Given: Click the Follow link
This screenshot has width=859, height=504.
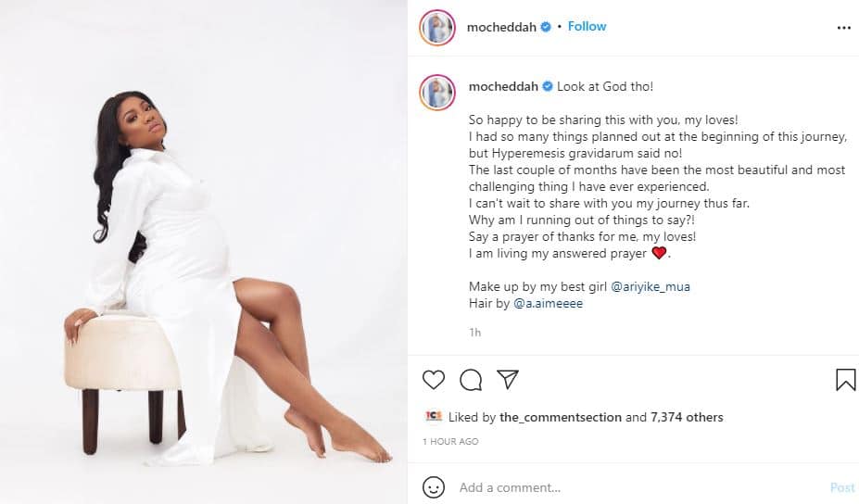Looking at the screenshot, I should pos(587,26).
